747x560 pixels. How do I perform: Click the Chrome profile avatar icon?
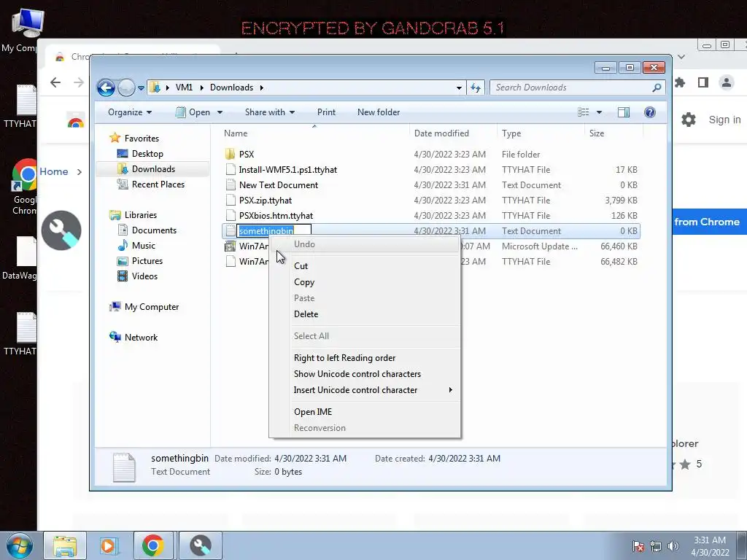[726, 82]
